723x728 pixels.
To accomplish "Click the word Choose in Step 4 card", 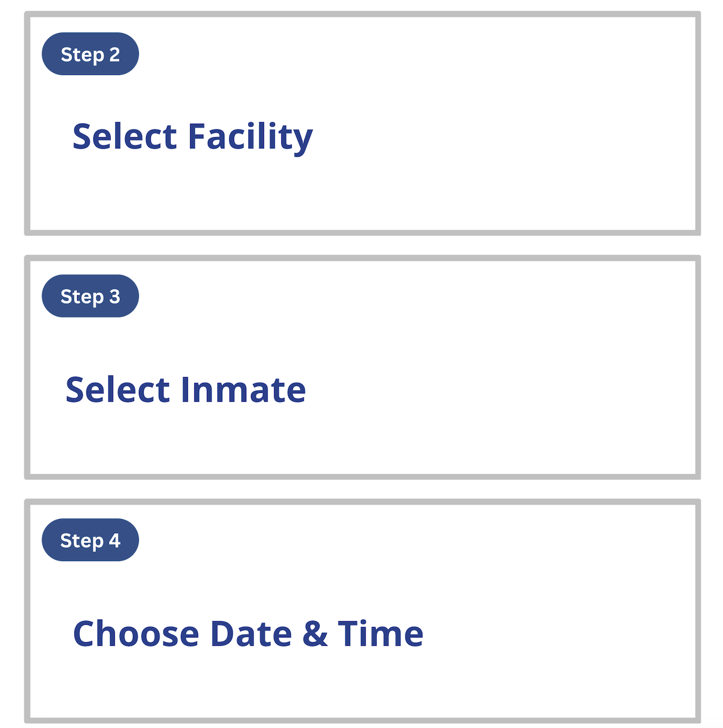I will coord(136,634).
